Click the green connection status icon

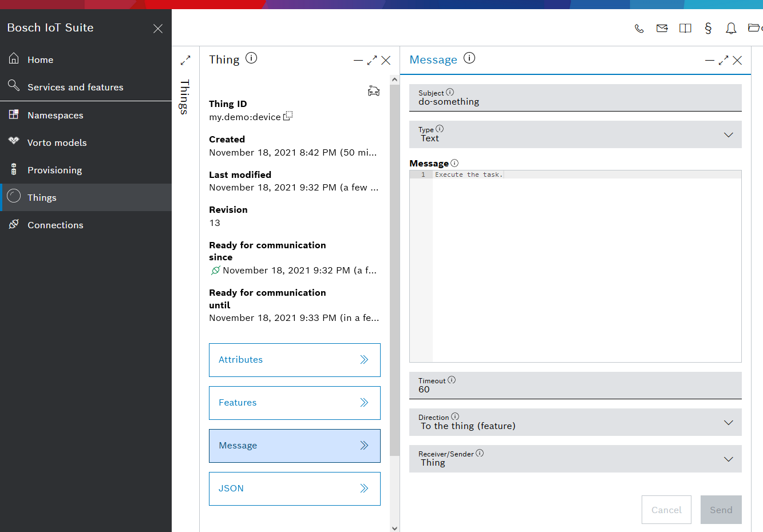click(x=215, y=270)
